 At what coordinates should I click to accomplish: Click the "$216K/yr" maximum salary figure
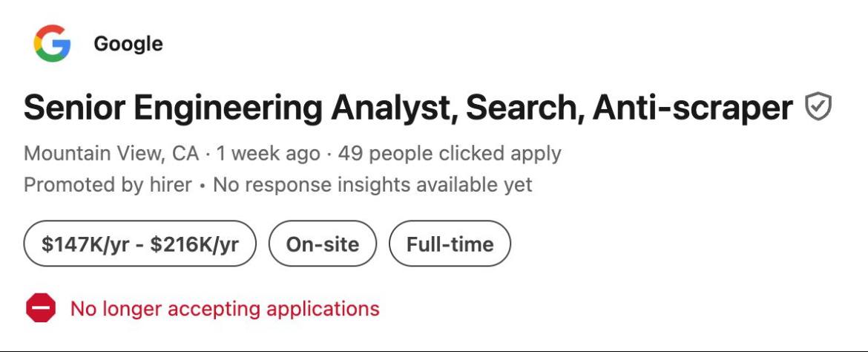[x=194, y=244]
